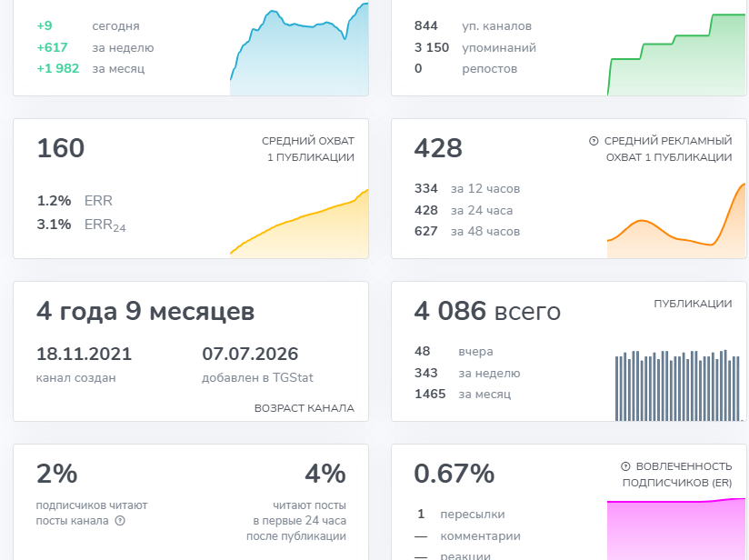This screenshot has height=560, width=749.
Task: Click '4 года 9 месяцев' channel age
Action: (145, 312)
